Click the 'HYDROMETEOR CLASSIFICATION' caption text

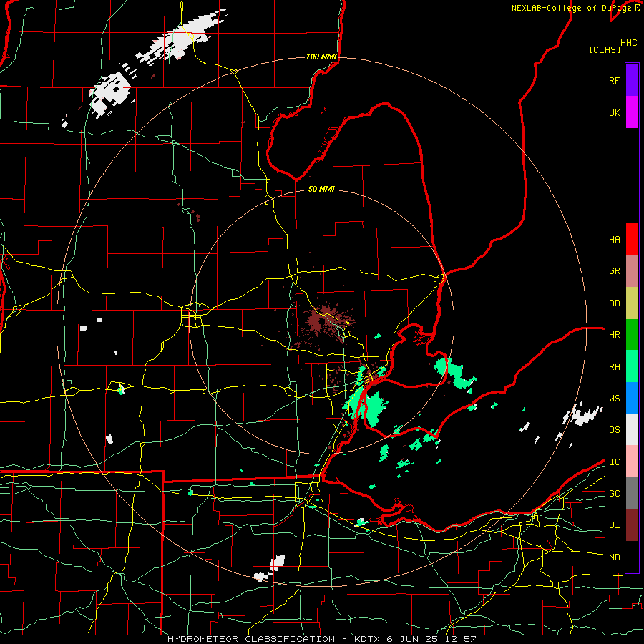point(251,639)
